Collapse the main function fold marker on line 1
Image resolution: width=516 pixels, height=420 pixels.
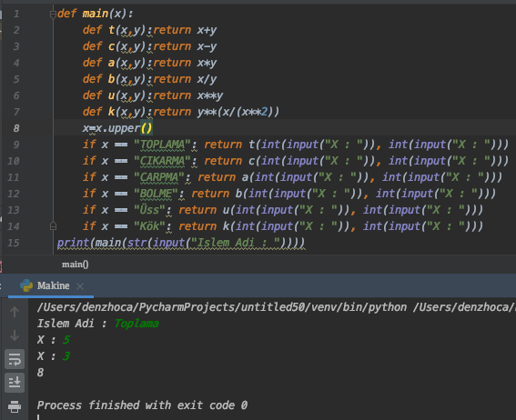pyautogui.click(x=53, y=15)
